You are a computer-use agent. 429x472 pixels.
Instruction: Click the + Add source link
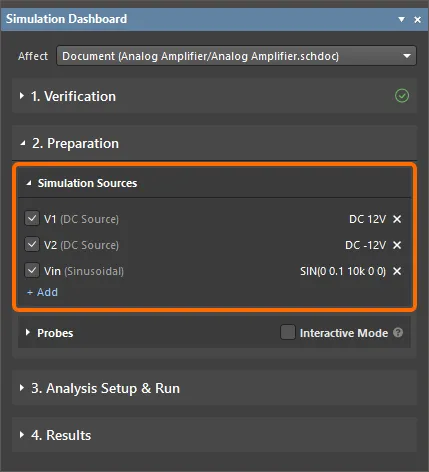click(42, 292)
